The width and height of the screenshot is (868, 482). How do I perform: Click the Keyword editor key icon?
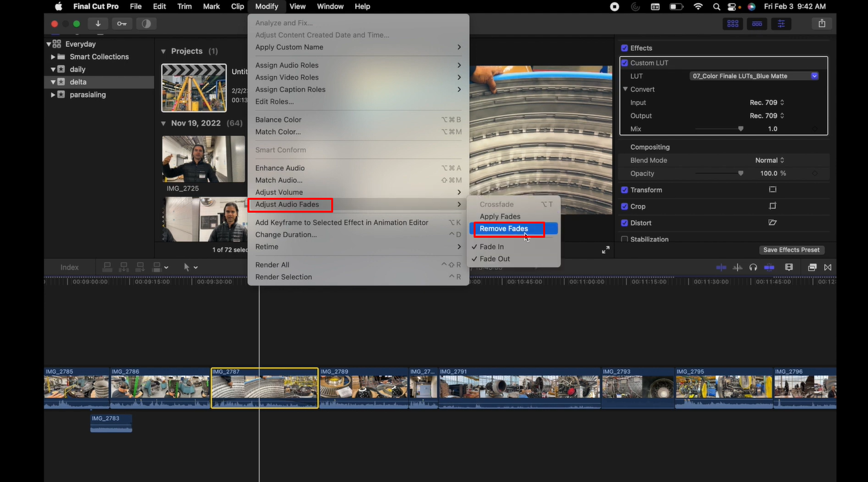pyautogui.click(x=122, y=23)
